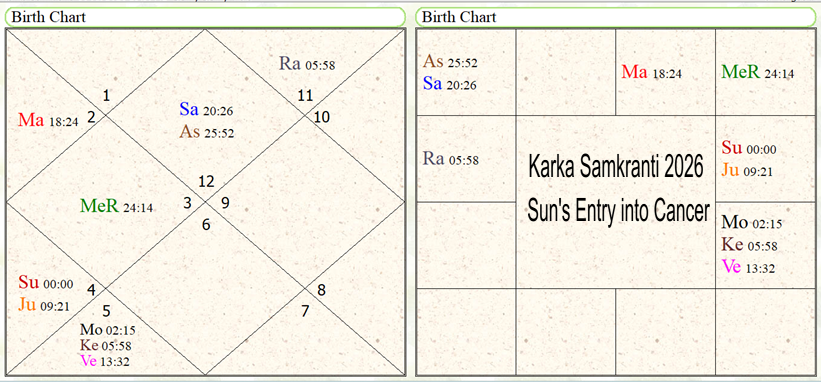Select Ra 05:58 in the diamond chart
The height and width of the screenshot is (382, 821).
[307, 64]
